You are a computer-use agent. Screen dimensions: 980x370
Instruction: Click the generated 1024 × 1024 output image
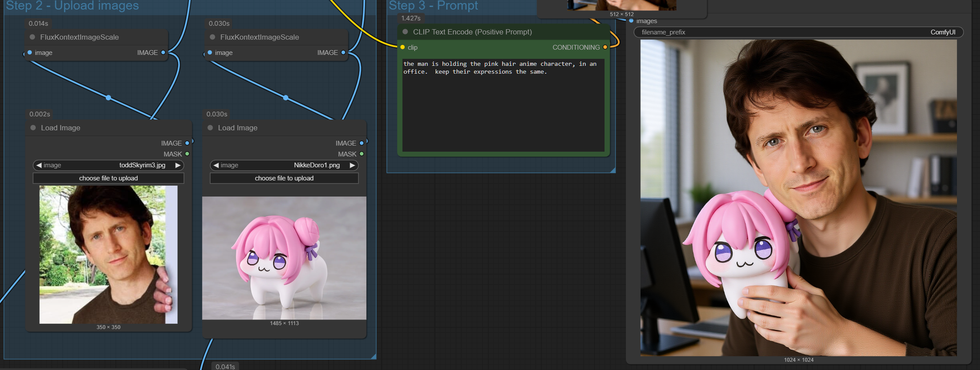(798, 198)
